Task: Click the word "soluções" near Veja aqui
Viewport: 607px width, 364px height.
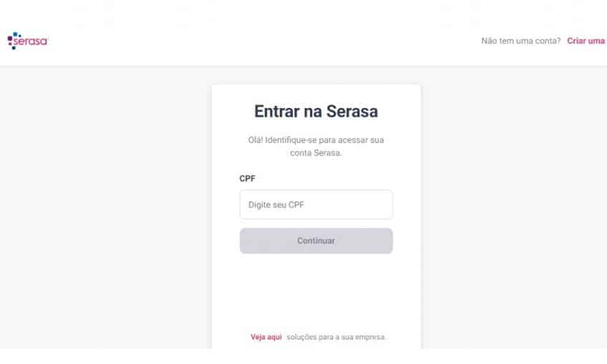Action: tap(300, 337)
